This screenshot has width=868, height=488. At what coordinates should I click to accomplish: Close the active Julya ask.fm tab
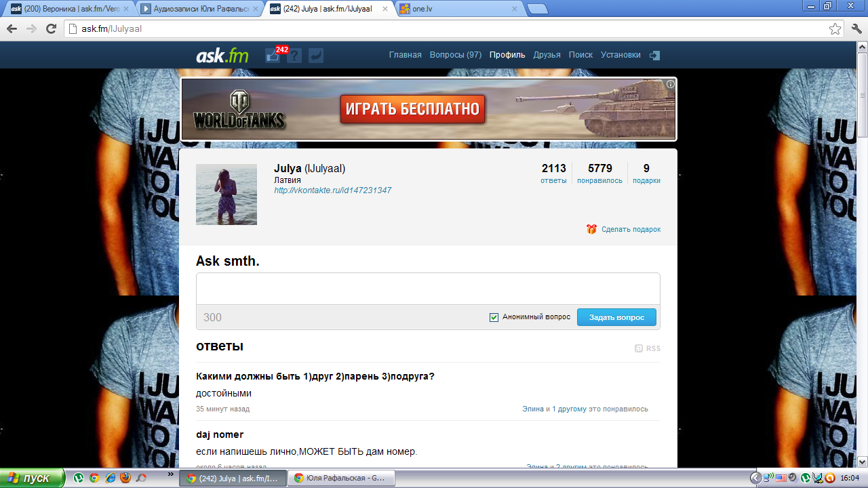pos(385,9)
